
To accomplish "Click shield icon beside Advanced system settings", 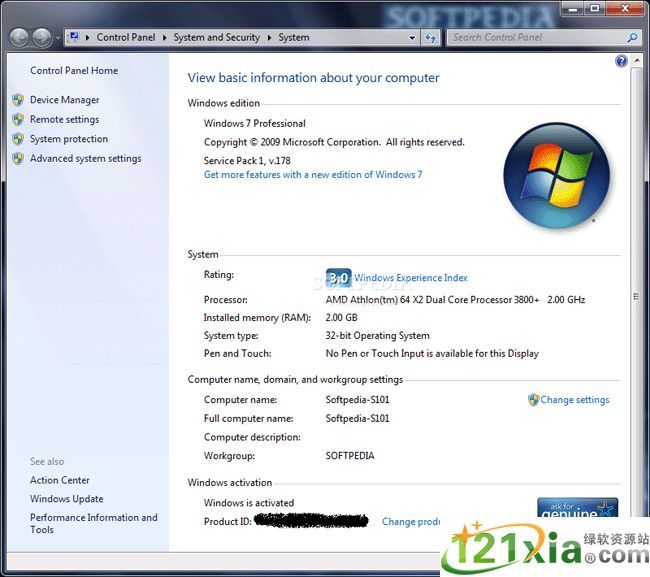I will (17, 158).
